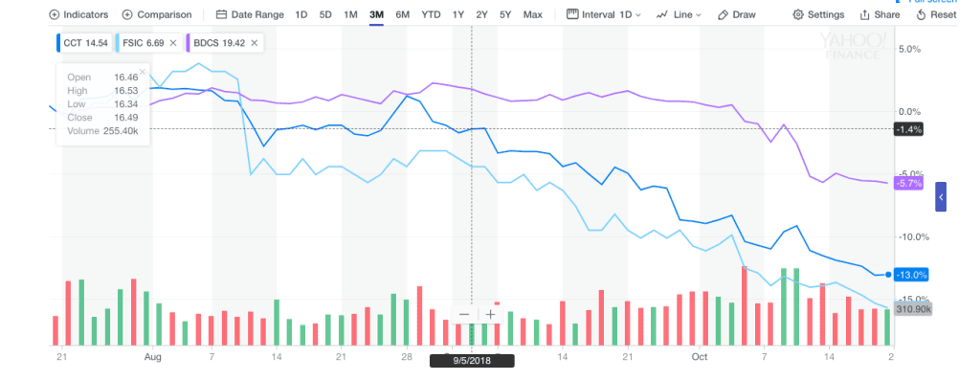Expand the Line chart type dropdown
This screenshot has width=980, height=381.
click(679, 14)
